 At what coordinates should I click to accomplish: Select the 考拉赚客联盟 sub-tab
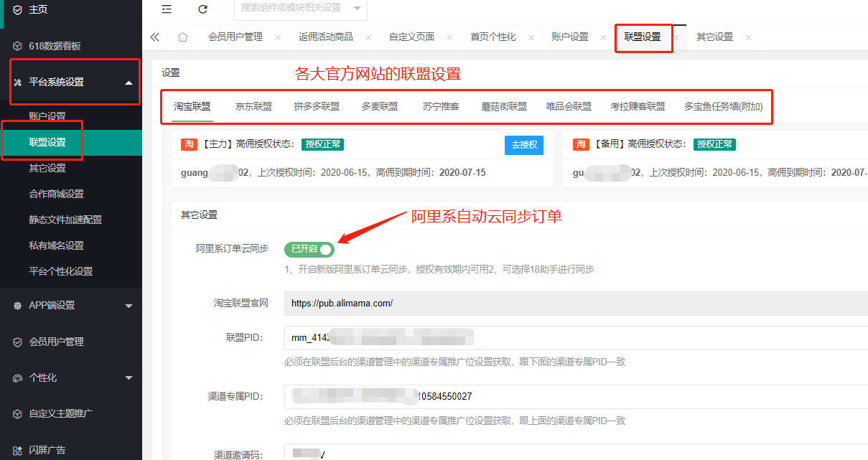pos(638,107)
